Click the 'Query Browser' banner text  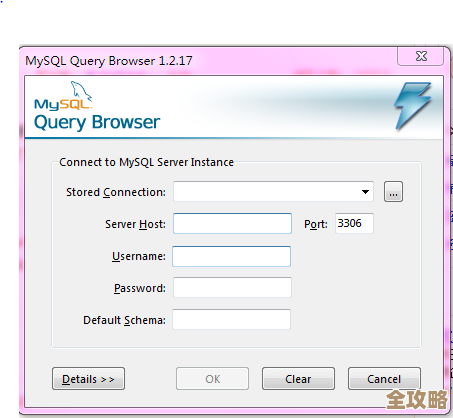tap(97, 122)
